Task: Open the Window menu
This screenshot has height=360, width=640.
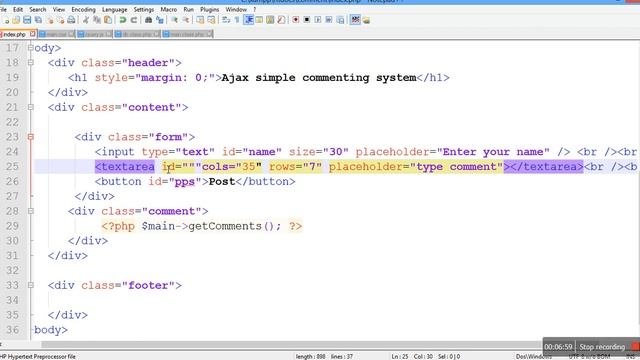Action: coord(236,9)
